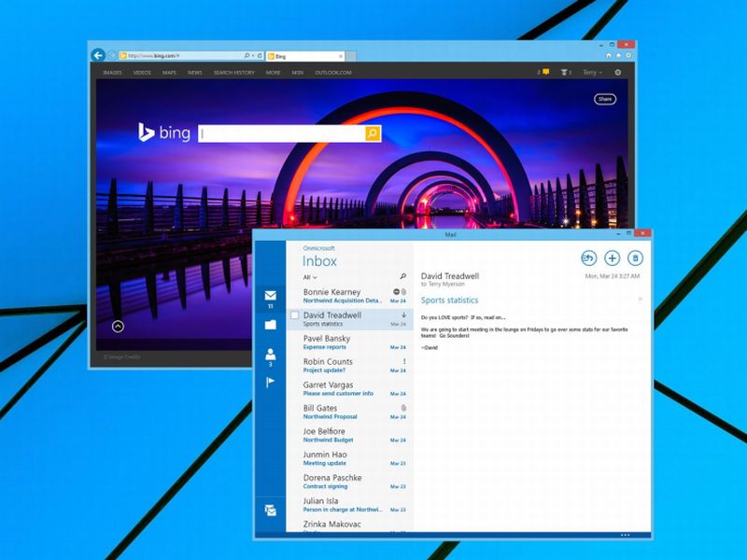Open browser Home icon

pyautogui.click(x=609, y=56)
